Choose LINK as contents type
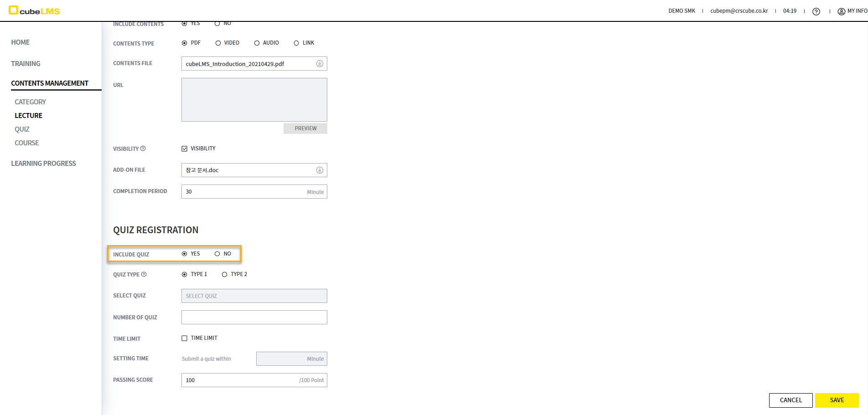The width and height of the screenshot is (868, 415). pos(296,43)
